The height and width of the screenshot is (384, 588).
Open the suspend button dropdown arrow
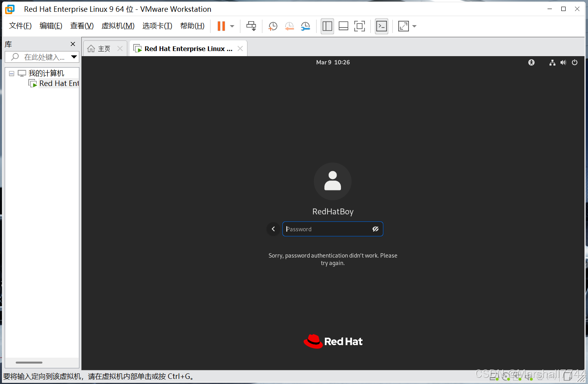pyautogui.click(x=232, y=26)
